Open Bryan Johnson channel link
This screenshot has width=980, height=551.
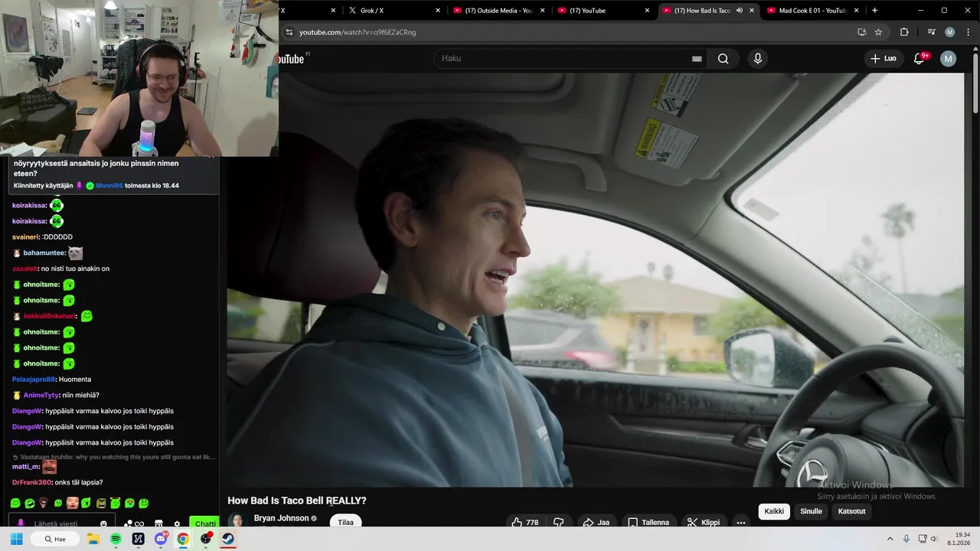pos(281,518)
